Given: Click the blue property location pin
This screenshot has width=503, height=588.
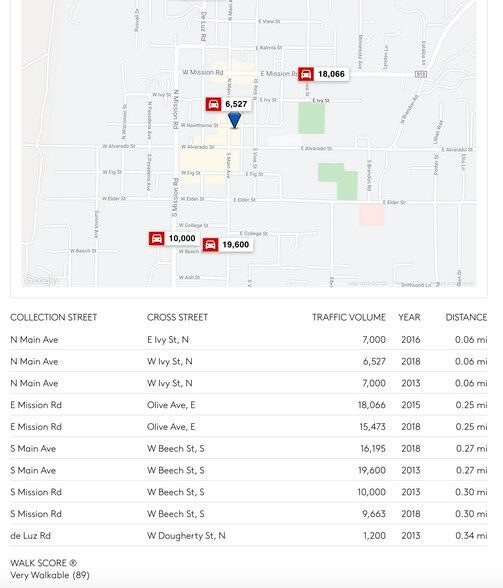Looking at the screenshot, I should [234, 120].
